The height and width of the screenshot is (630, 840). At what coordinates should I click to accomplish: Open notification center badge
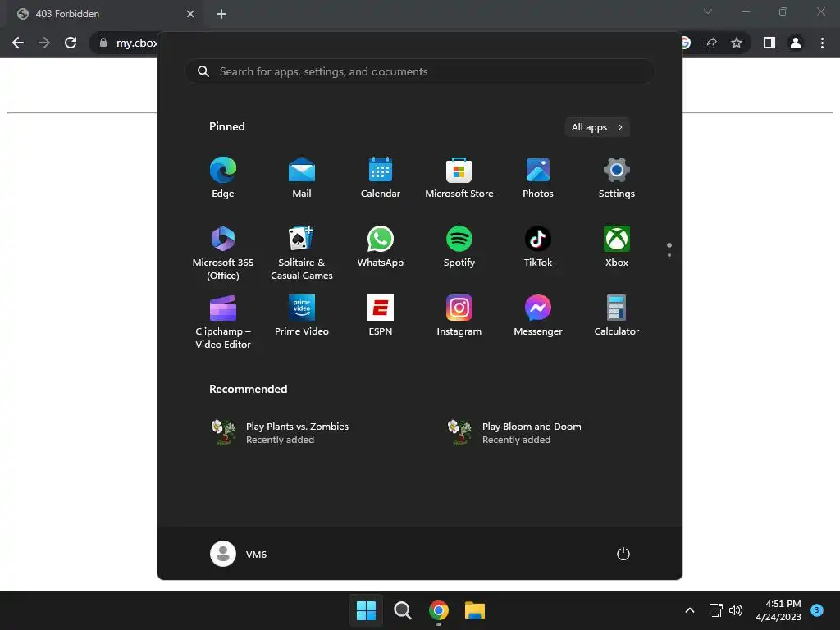click(816, 609)
